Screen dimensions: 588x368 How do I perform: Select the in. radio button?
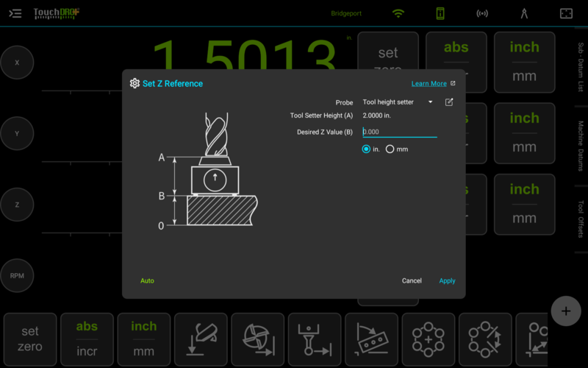coord(366,149)
